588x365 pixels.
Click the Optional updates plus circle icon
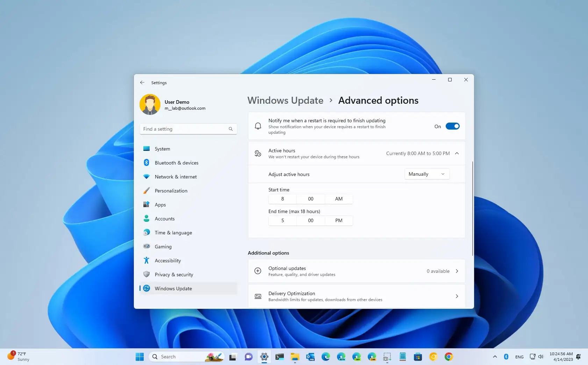(258, 271)
